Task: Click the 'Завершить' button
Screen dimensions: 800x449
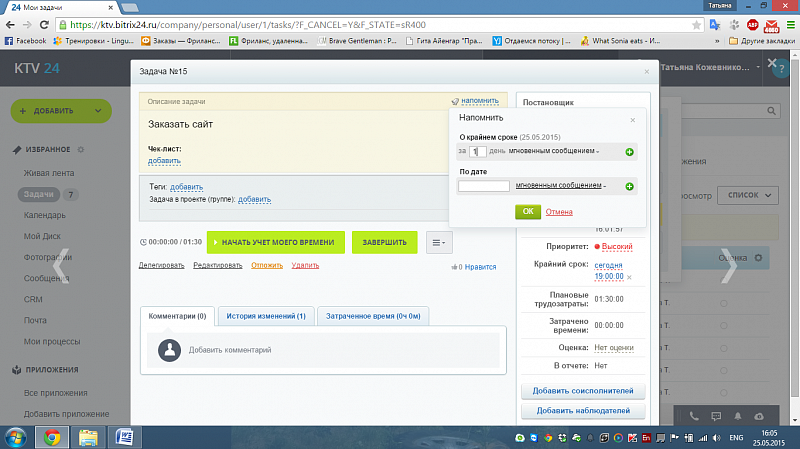Action: (x=385, y=242)
